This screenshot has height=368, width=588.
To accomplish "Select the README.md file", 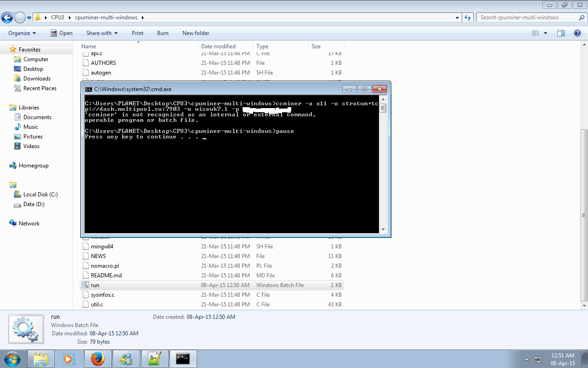I will (106, 276).
